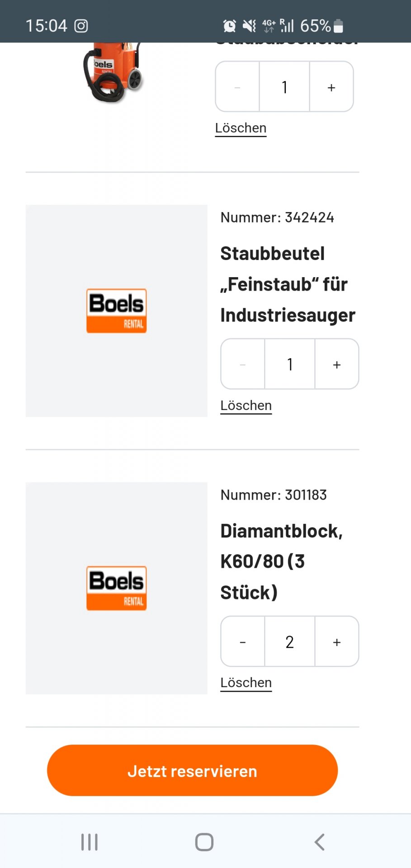Open the Staubbeutel Feinstaub product title
The image size is (411, 868).
pyautogui.click(x=288, y=284)
